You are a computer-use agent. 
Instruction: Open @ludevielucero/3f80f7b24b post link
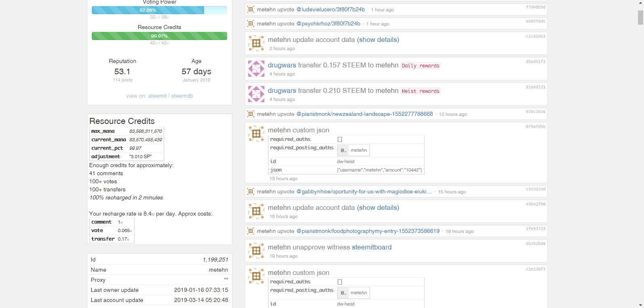pyautogui.click(x=331, y=9)
